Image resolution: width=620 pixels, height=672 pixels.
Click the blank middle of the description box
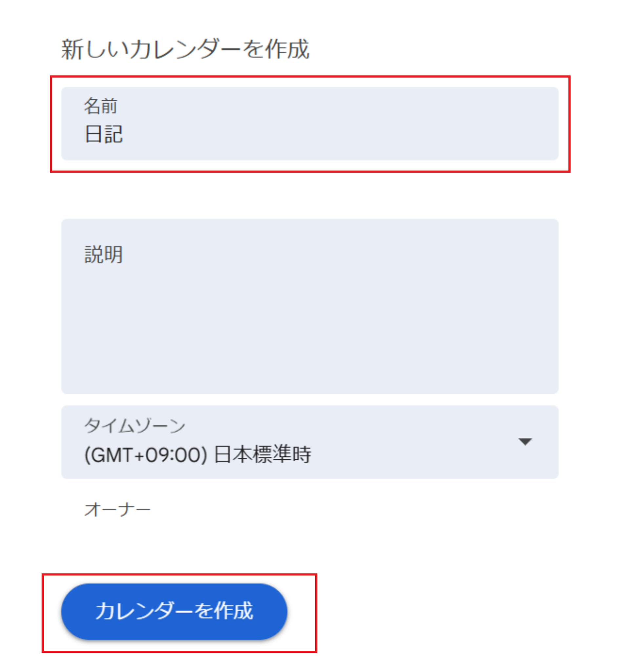tap(309, 319)
